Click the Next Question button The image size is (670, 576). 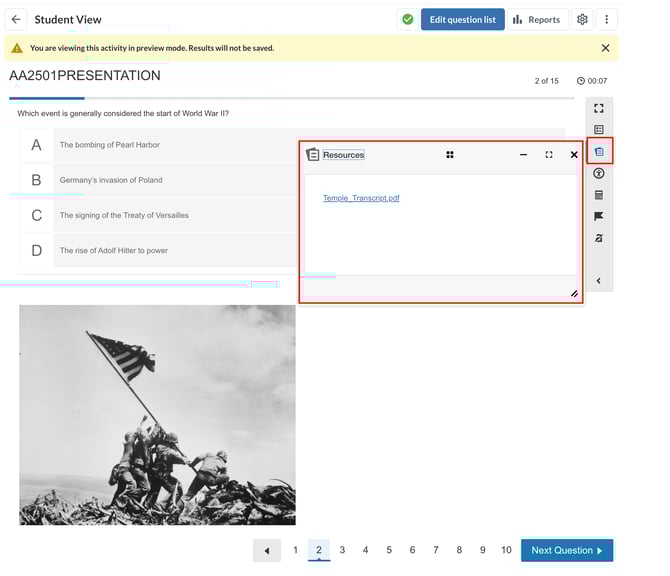566,550
